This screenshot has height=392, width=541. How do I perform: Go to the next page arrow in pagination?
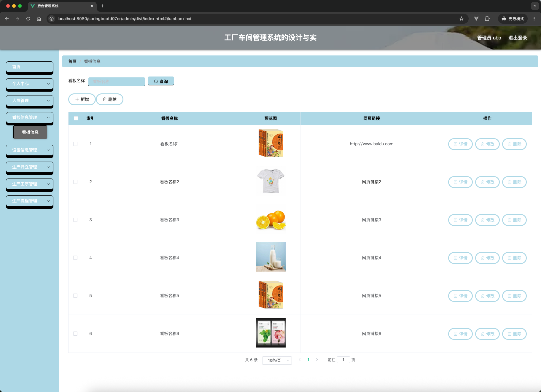[317, 360]
